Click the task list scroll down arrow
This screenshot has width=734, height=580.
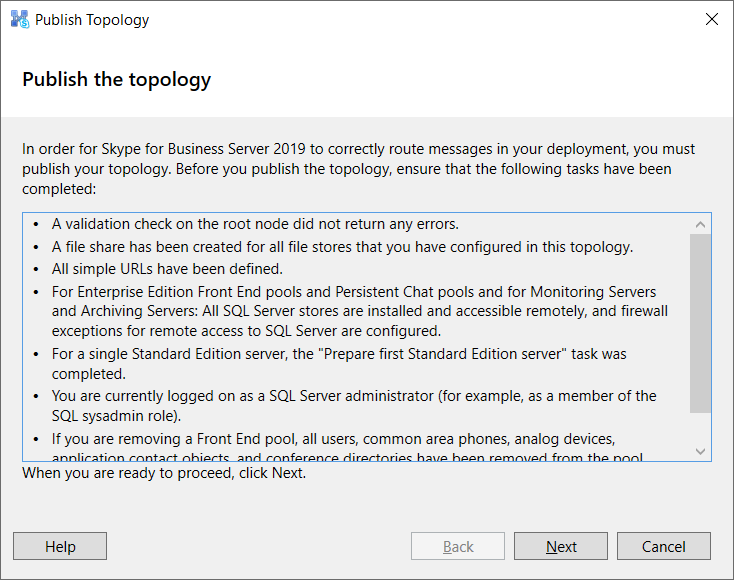click(x=701, y=450)
